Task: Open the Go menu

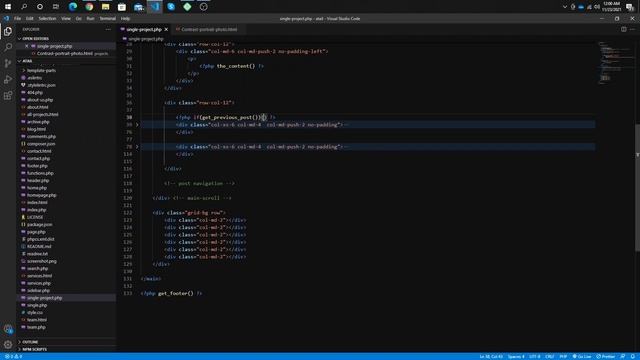Action: click(78, 18)
